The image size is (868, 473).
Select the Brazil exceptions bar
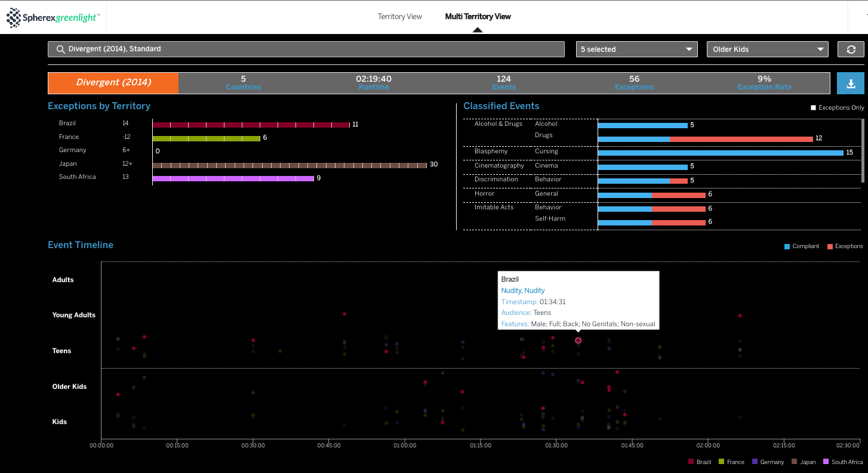click(x=251, y=125)
